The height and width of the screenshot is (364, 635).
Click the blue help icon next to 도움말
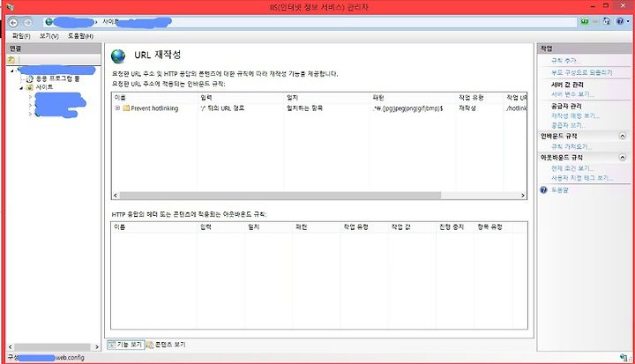[x=543, y=189]
